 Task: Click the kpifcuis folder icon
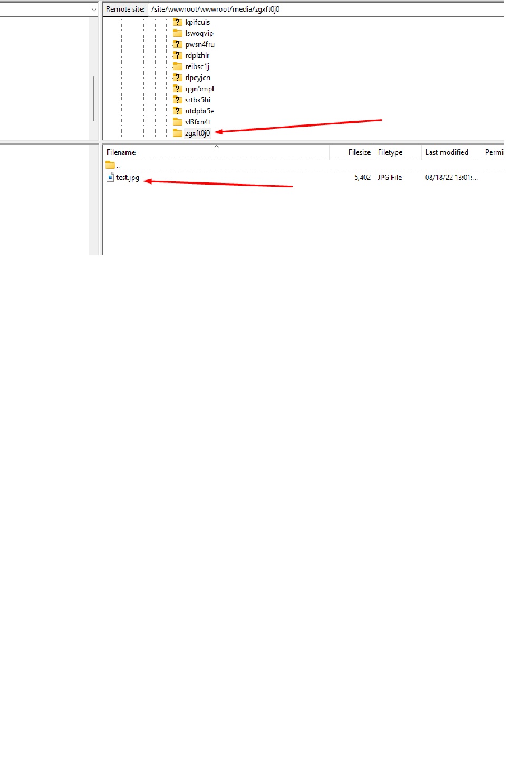[x=178, y=22]
